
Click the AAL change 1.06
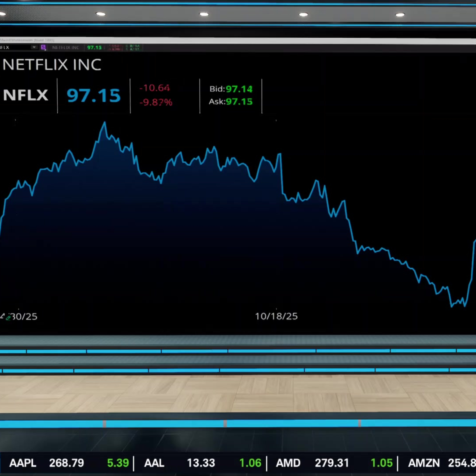(250, 463)
